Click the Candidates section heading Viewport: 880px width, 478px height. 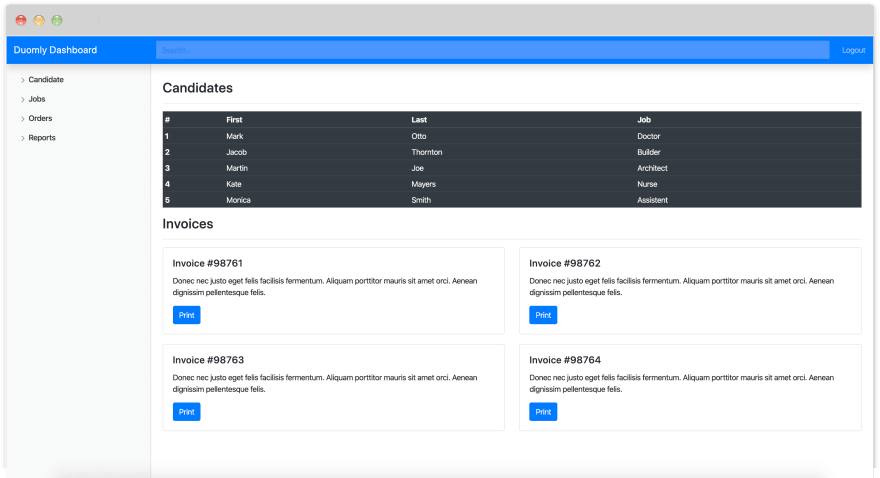pos(198,88)
